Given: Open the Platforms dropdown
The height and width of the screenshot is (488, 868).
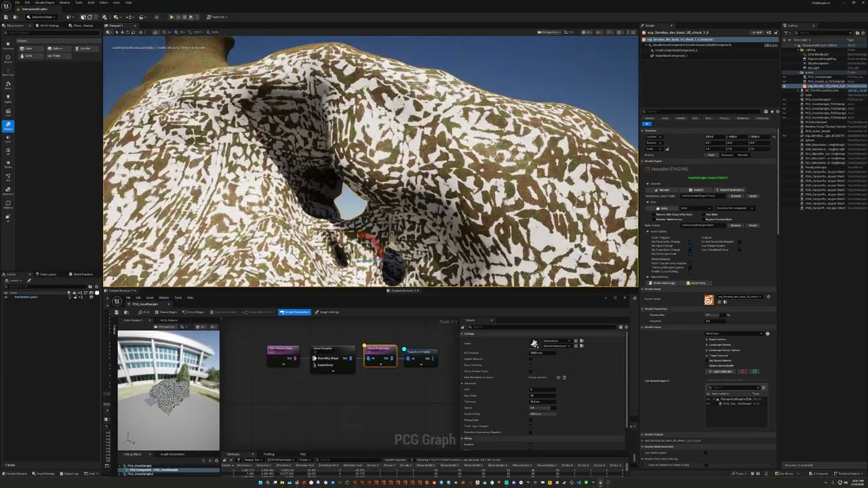Looking at the screenshot, I should (218, 17).
